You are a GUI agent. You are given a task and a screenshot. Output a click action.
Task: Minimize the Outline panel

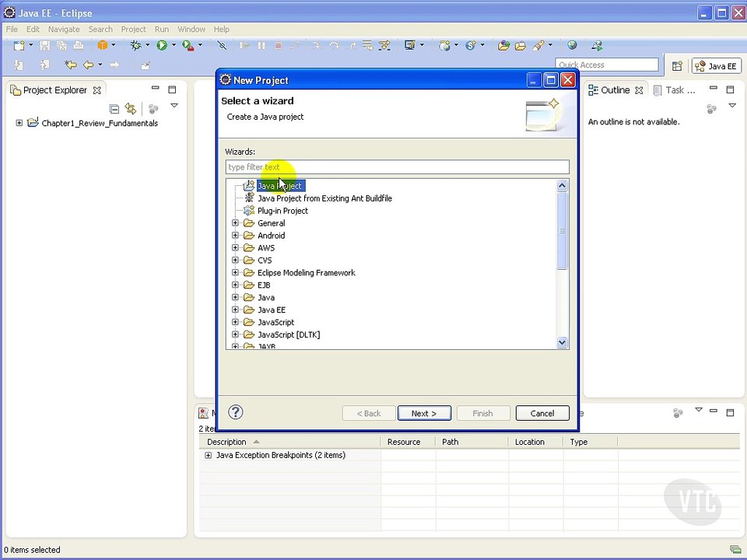point(714,89)
